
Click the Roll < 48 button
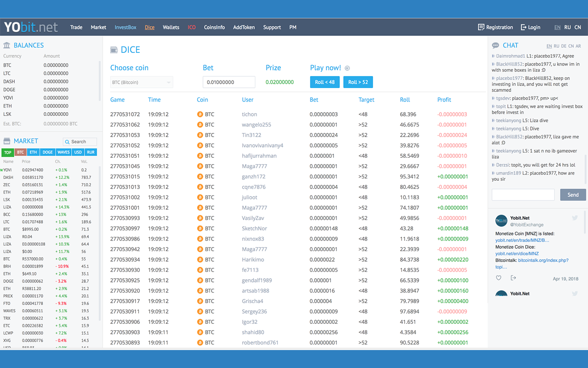325,82
